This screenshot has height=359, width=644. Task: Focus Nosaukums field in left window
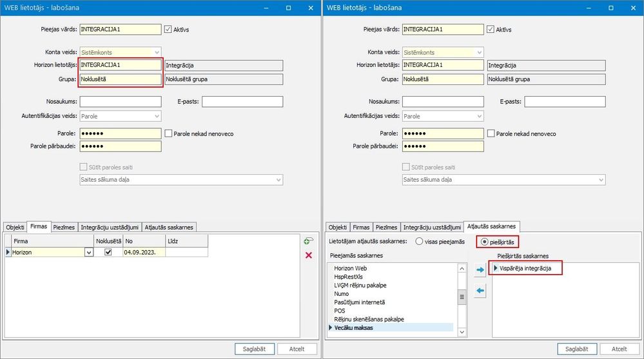121,101
